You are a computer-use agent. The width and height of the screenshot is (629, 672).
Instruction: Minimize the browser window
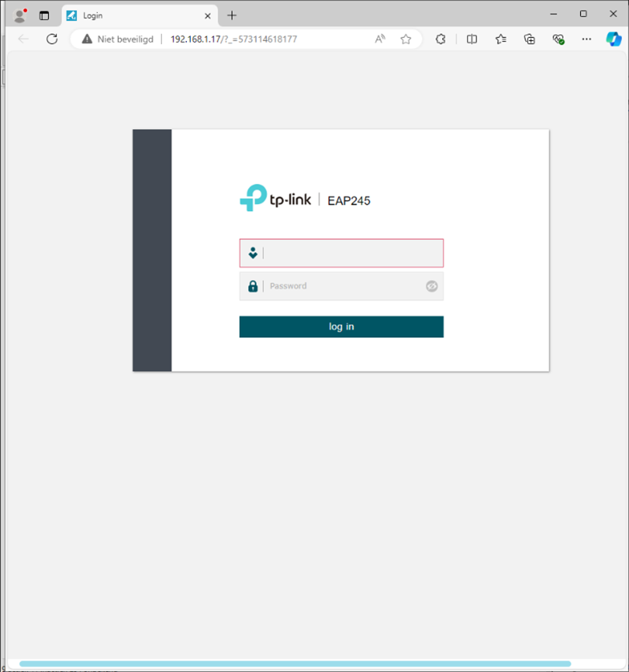(554, 14)
